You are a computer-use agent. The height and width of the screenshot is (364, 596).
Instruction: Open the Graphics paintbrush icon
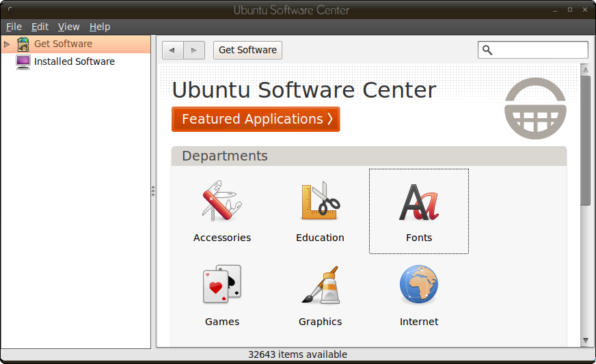[320, 285]
